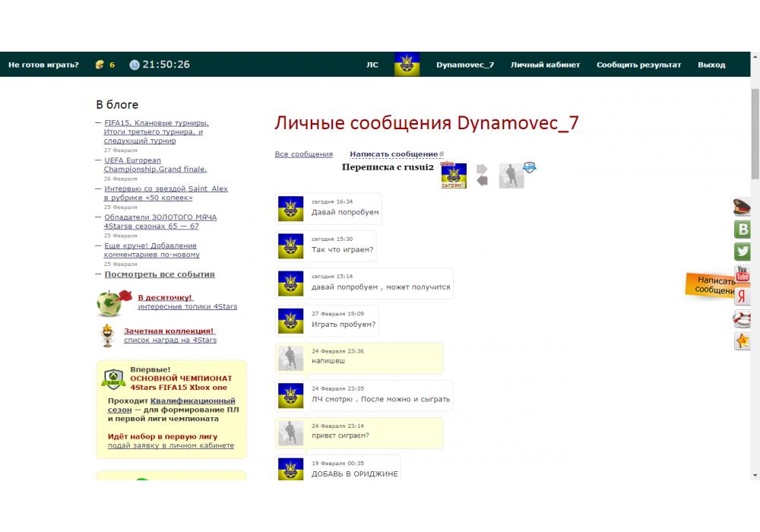The image size is (760, 532).
Task: Open 'Посмотреть все события' blog list
Action: coord(160,274)
